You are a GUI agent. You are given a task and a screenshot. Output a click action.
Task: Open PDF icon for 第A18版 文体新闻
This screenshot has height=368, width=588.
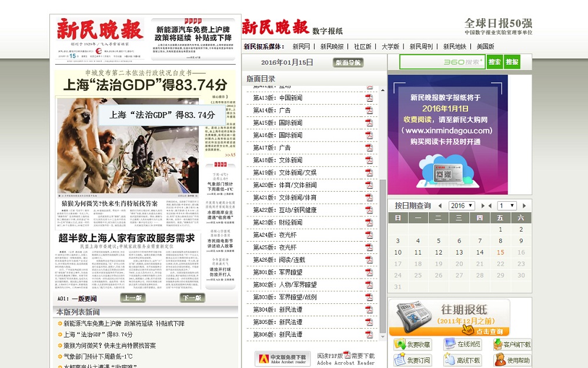369,160
